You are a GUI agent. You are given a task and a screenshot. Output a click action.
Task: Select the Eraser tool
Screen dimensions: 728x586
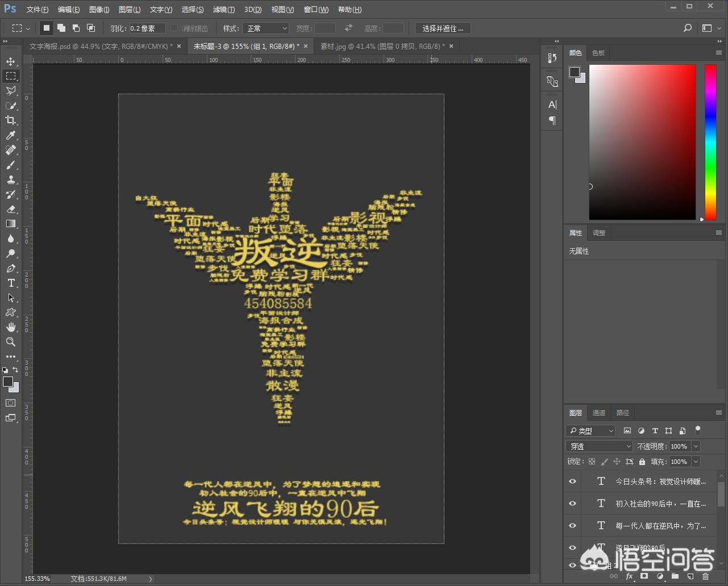(11, 210)
